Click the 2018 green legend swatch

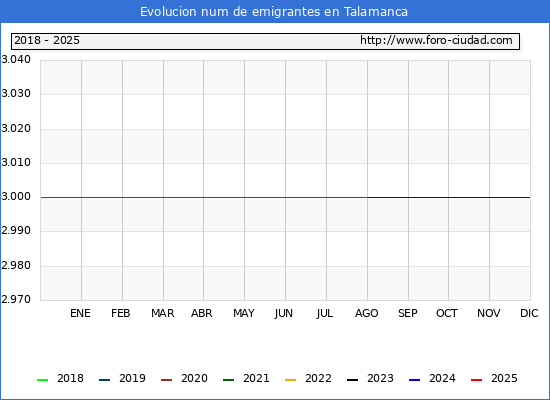tap(42, 380)
